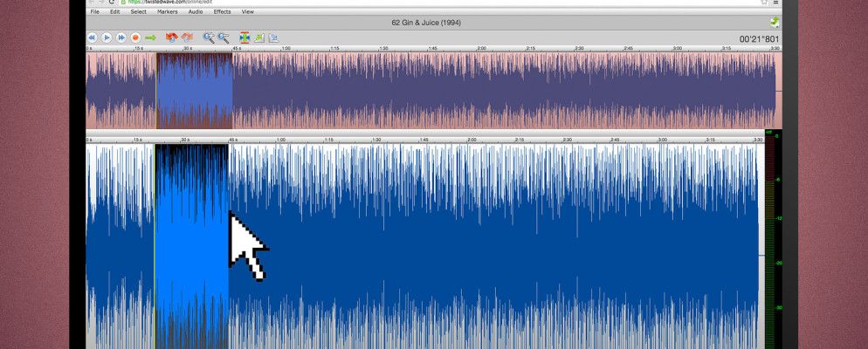The height and width of the screenshot is (349, 868).
Task: Click the green arrow toolbar icon
Action: tap(150, 38)
